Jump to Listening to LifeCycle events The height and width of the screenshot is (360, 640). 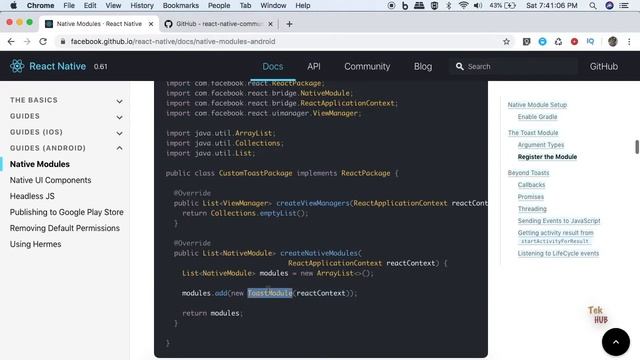558,253
